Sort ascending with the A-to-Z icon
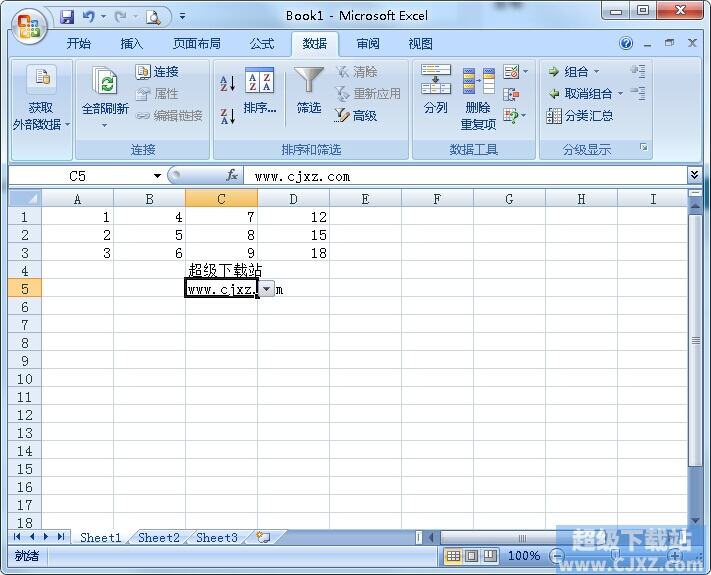 [x=227, y=84]
